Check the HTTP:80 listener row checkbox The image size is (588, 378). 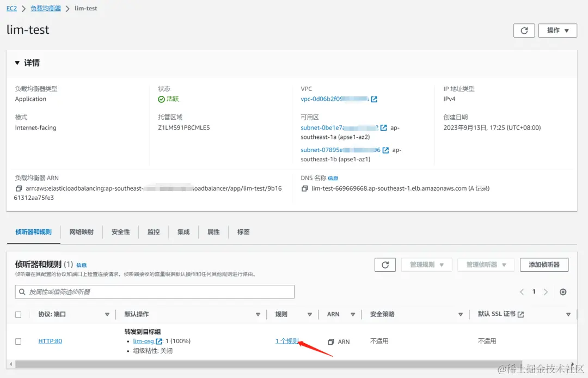coord(18,342)
